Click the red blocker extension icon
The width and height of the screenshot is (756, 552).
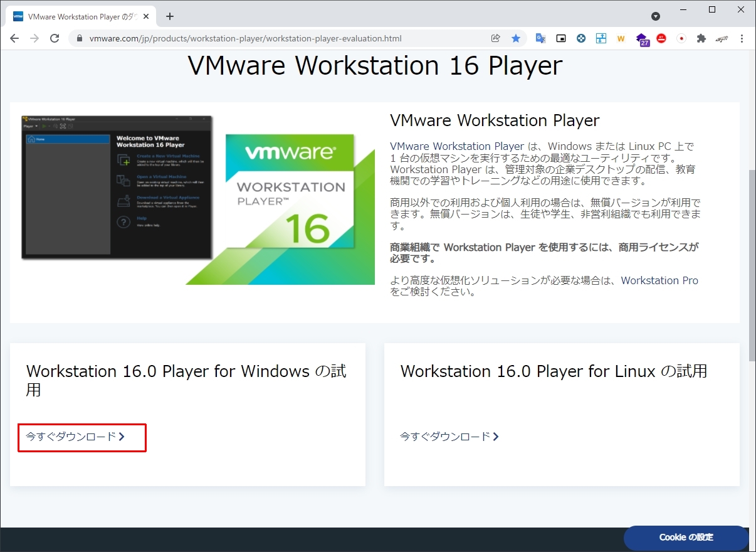661,38
